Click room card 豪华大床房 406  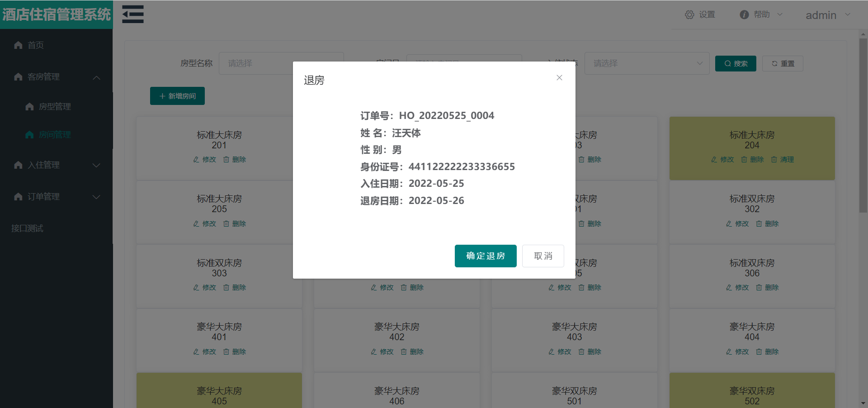(397, 391)
